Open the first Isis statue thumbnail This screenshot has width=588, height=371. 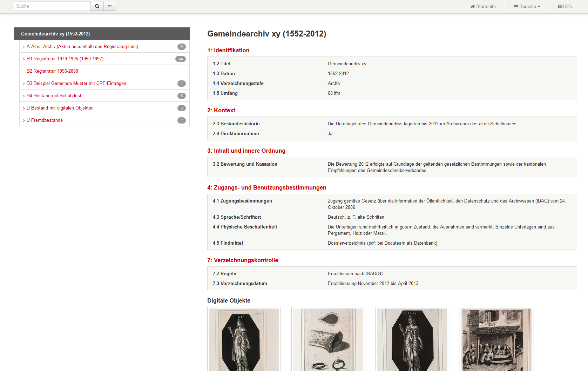pyautogui.click(x=244, y=339)
